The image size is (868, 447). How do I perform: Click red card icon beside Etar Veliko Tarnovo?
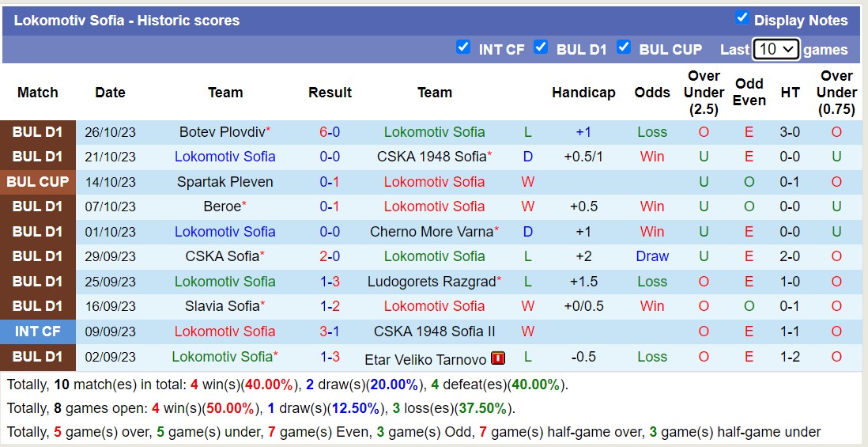click(x=498, y=358)
